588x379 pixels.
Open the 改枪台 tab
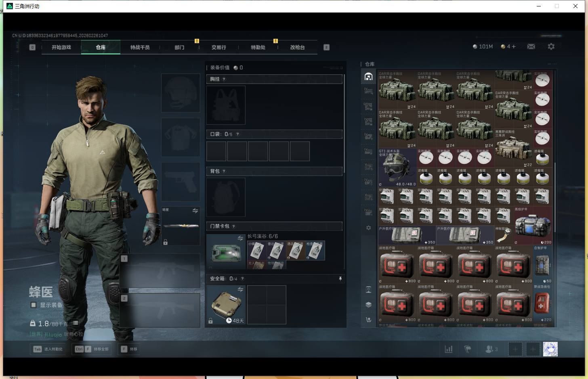click(x=297, y=47)
